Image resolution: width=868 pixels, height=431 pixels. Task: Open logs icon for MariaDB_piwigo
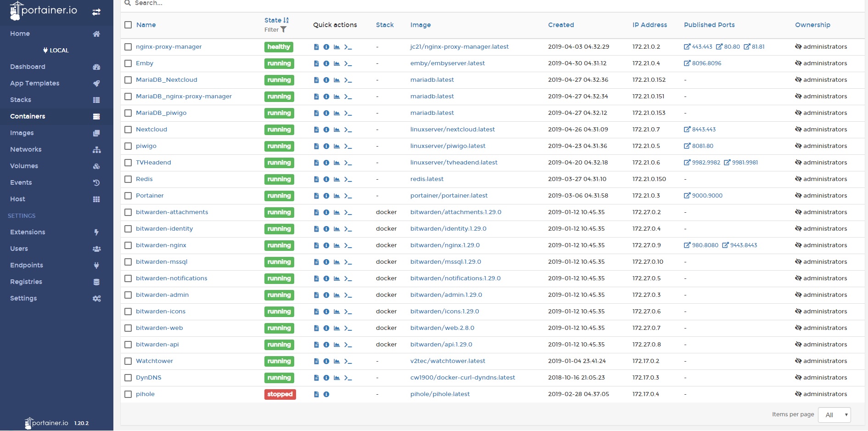316,113
